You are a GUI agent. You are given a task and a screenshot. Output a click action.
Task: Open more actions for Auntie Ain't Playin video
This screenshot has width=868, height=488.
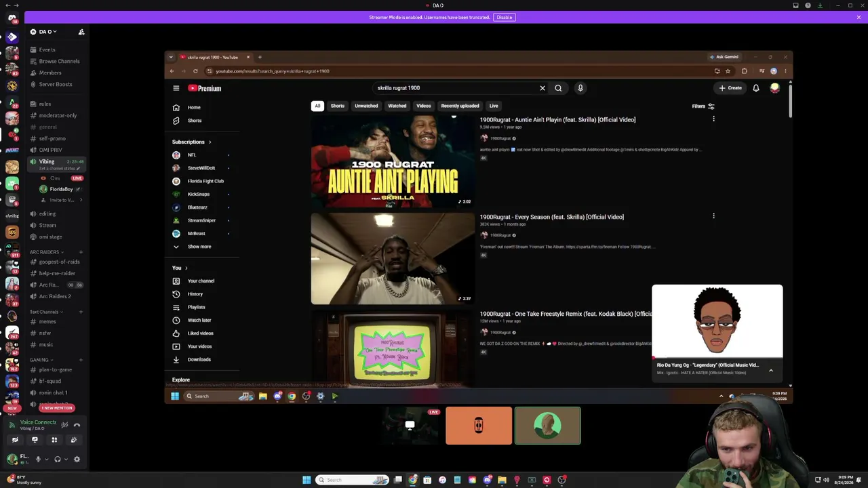[x=713, y=119]
